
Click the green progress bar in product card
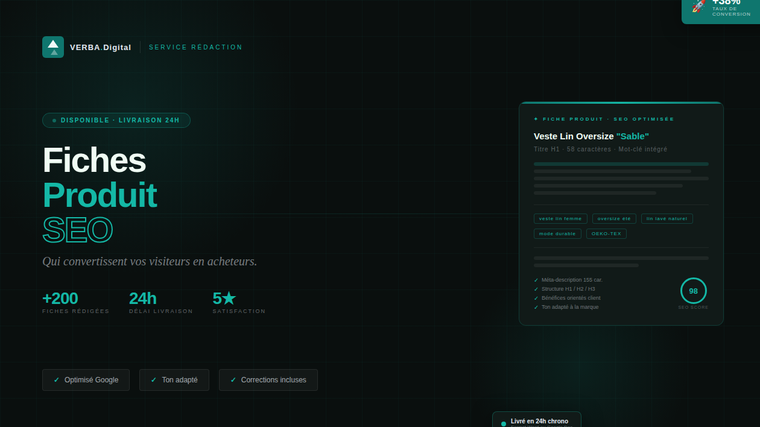(x=621, y=164)
